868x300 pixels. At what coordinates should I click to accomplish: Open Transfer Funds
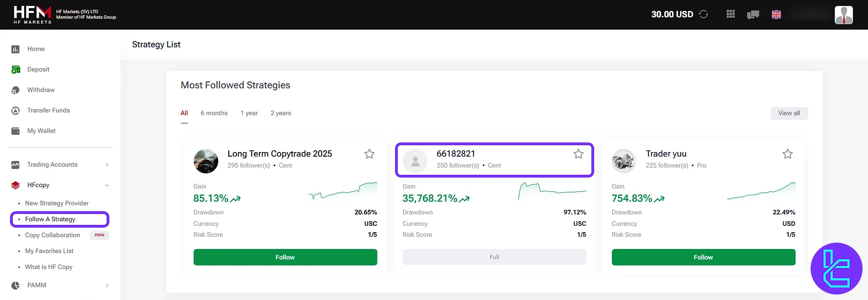(48, 111)
